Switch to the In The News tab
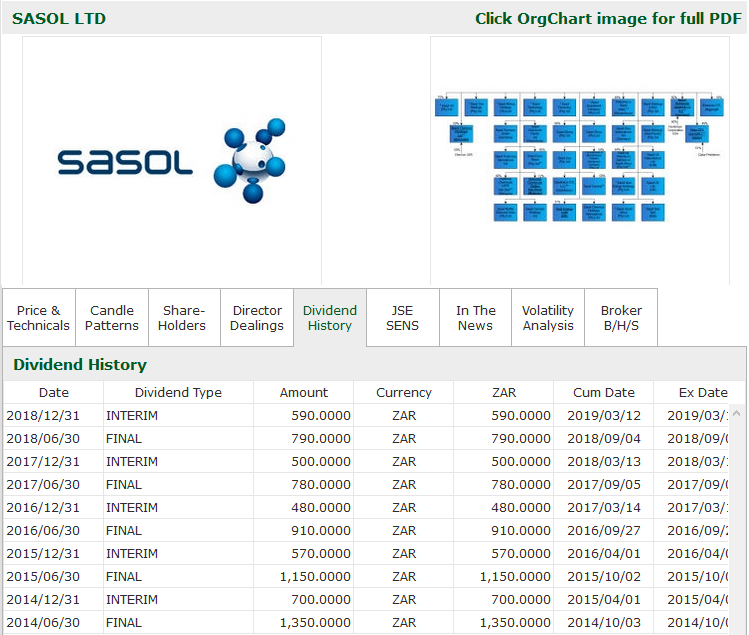 tap(475, 317)
